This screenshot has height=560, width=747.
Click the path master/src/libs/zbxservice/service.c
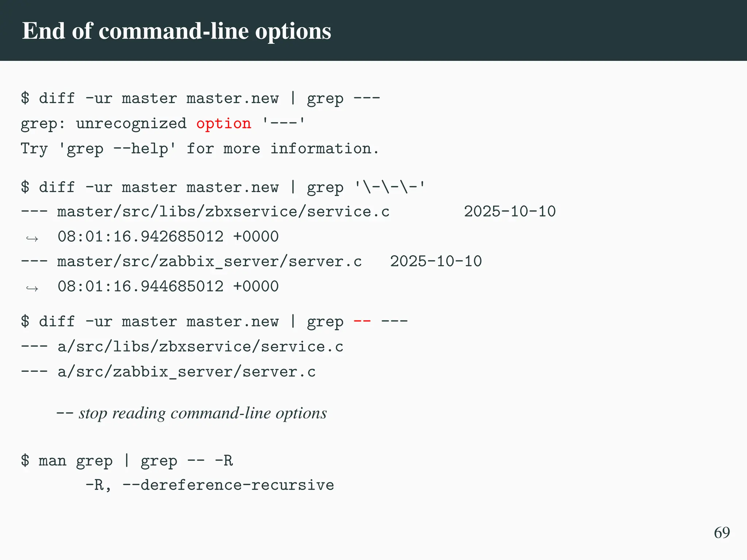point(223,212)
